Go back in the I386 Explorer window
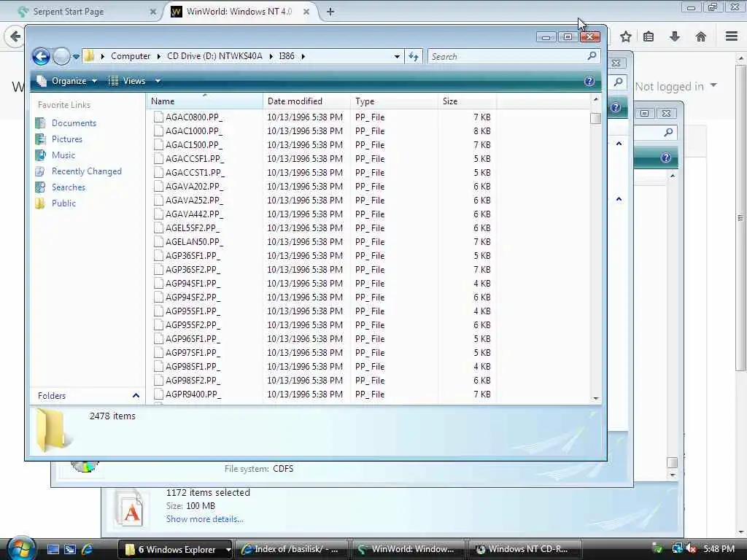This screenshot has height=560, width=747. [x=41, y=57]
